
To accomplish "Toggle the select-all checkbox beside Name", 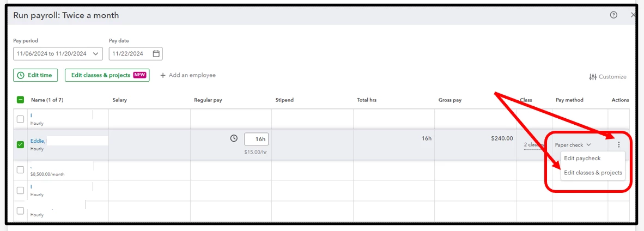I will tap(20, 100).
